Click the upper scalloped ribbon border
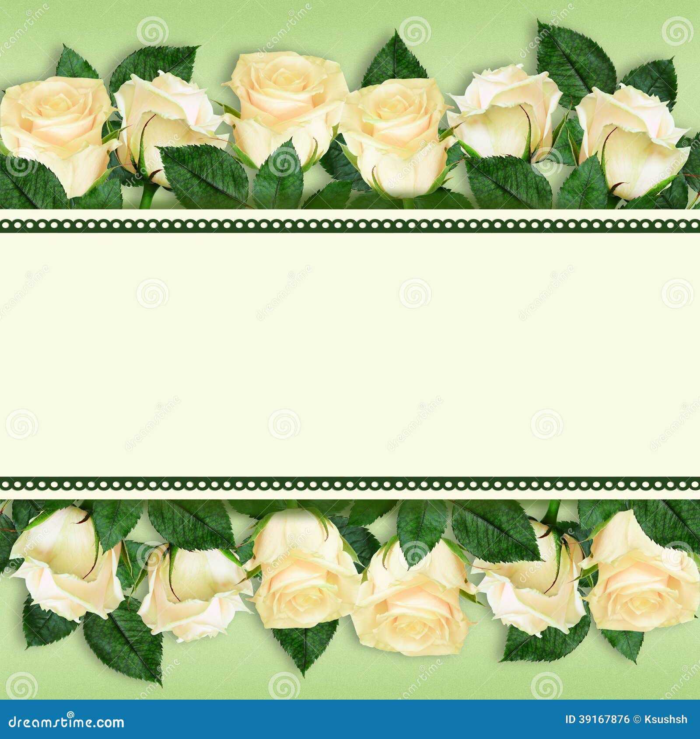700x739 pixels. point(350,223)
